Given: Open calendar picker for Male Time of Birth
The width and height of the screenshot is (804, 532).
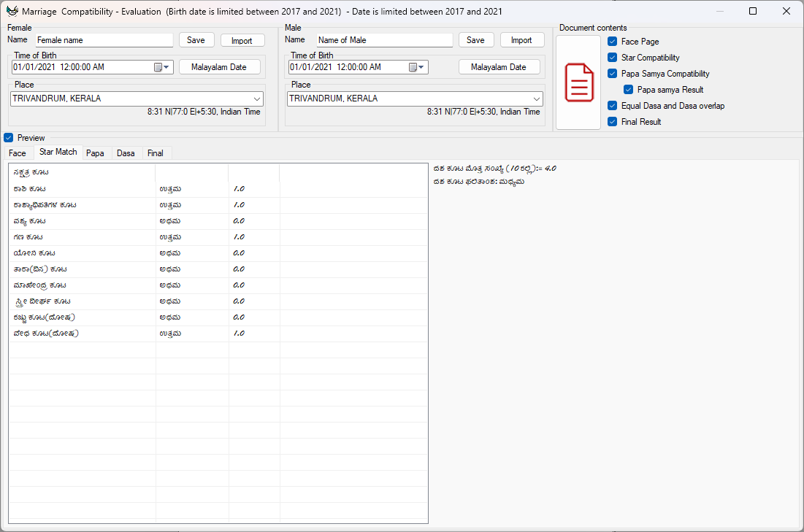Looking at the screenshot, I should [x=416, y=67].
